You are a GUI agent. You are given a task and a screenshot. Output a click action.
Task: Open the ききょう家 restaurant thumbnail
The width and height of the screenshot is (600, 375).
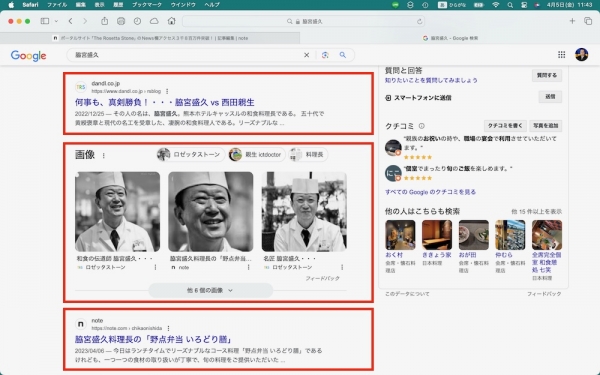pyautogui.click(x=437, y=235)
